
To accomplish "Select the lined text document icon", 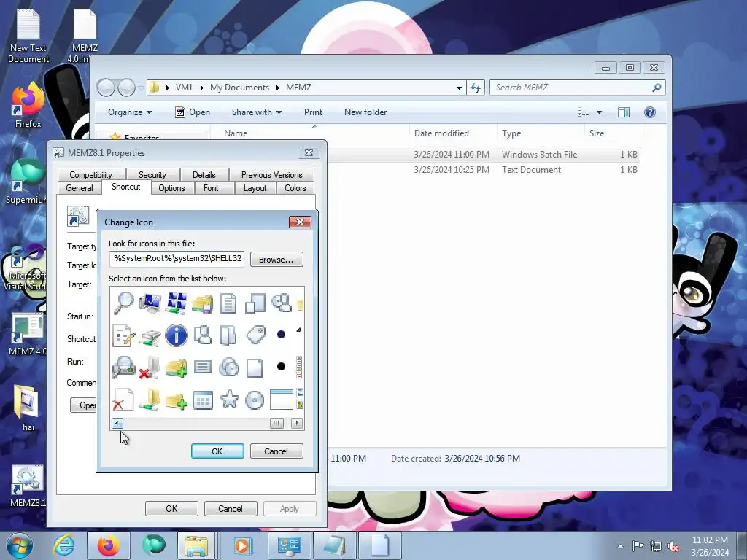I will tap(228, 303).
